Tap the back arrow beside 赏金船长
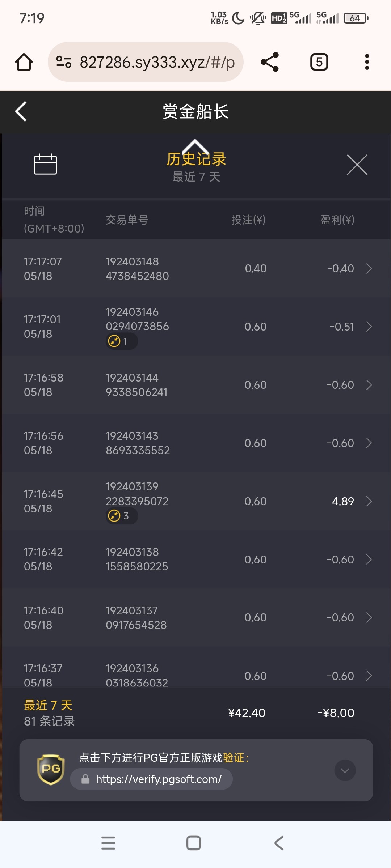Image resolution: width=391 pixels, height=868 pixels. tap(21, 111)
